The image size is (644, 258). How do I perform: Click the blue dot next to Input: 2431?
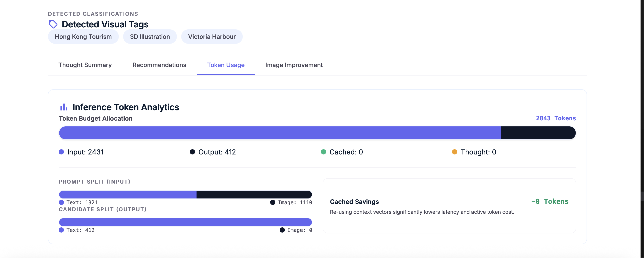point(61,152)
